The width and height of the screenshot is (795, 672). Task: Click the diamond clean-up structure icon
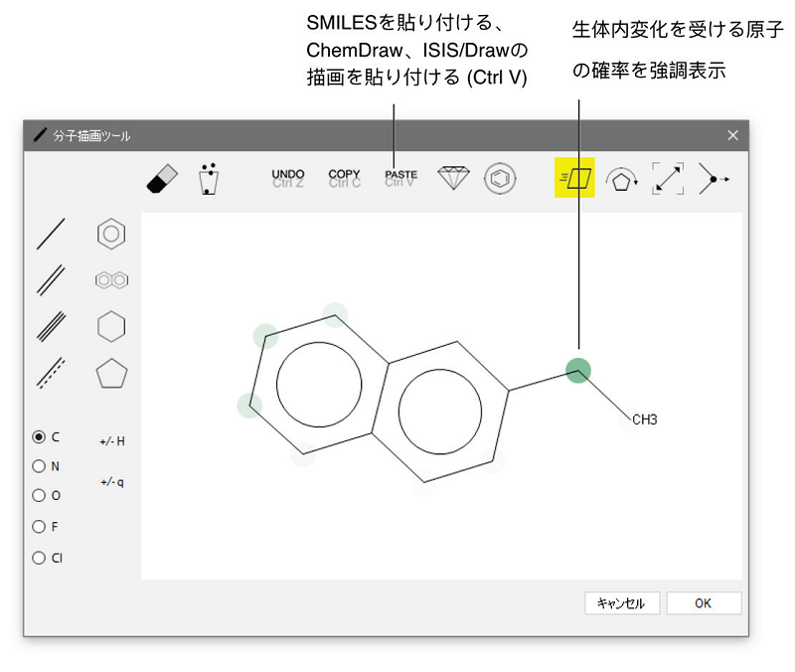[453, 178]
